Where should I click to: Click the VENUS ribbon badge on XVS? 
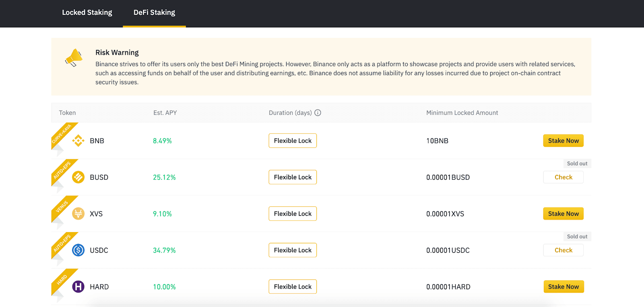coord(62,207)
